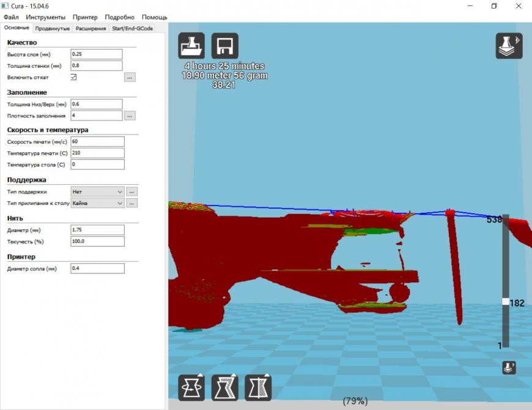532x410 pixels.
Task: Switch to the Start/End-GCode tab
Action: coord(132,29)
